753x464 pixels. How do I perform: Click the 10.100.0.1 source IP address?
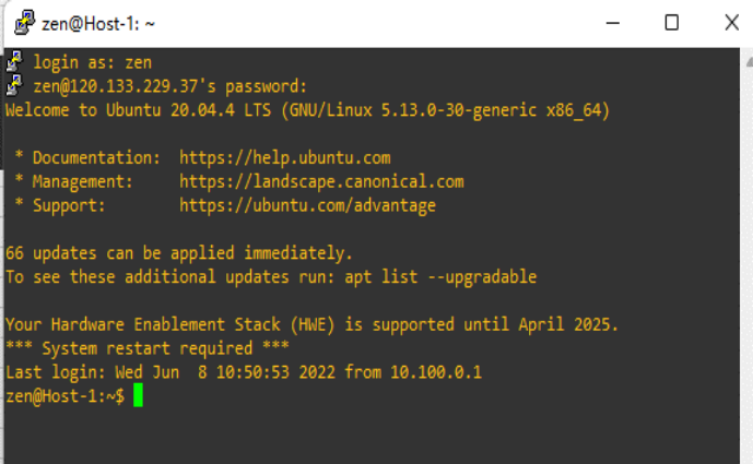437,372
